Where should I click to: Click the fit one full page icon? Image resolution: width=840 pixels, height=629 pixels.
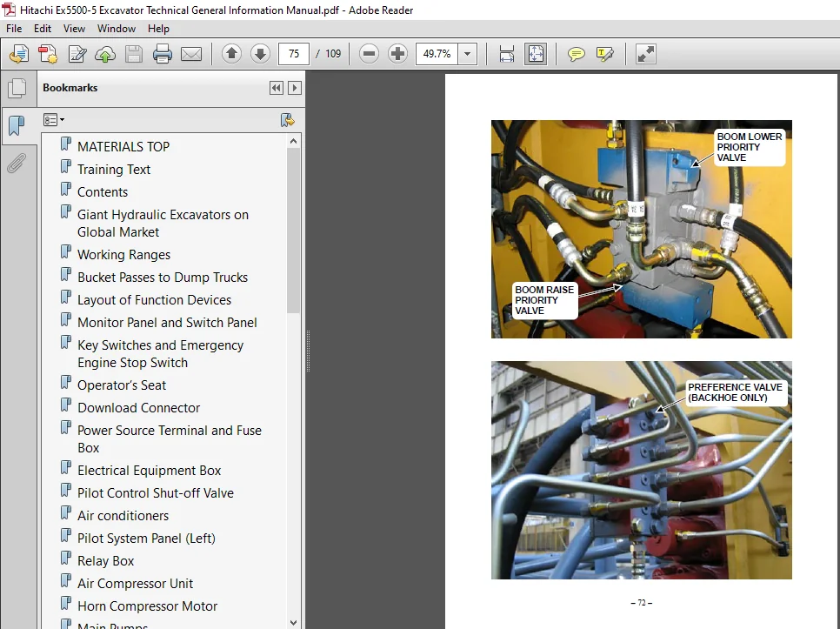click(536, 54)
